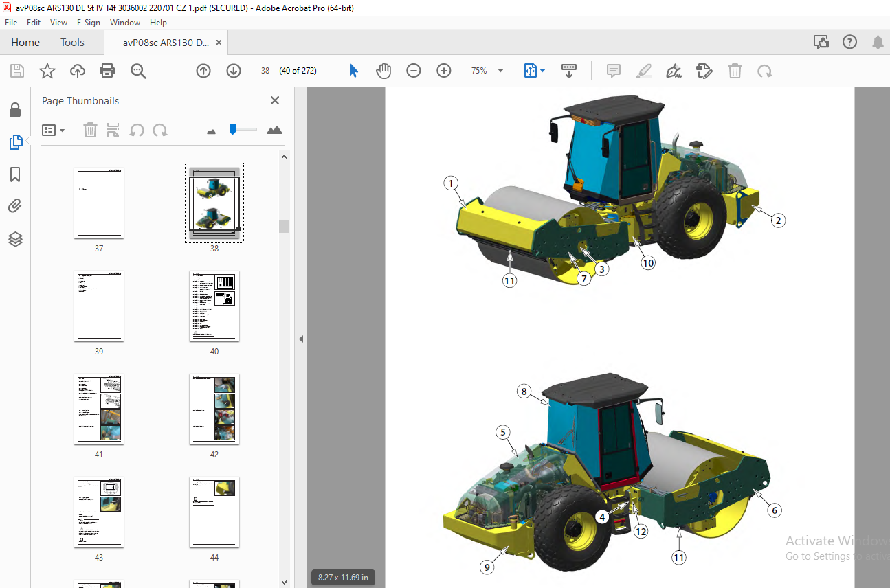Click the scrolling mode keyboard icon

pos(569,71)
